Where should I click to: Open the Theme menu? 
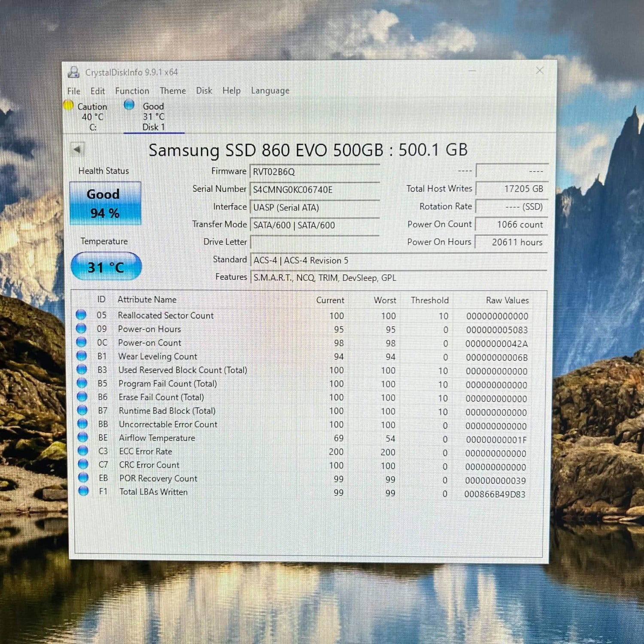pos(173,91)
